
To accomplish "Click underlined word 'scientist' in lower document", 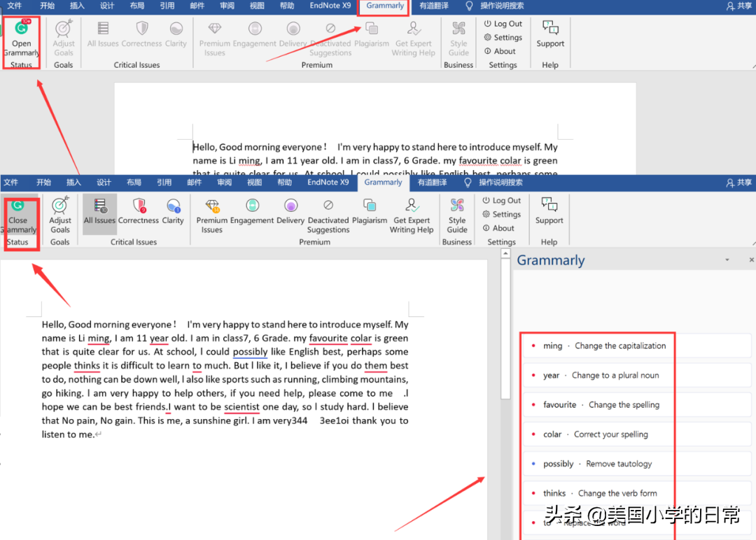I will [241, 407].
